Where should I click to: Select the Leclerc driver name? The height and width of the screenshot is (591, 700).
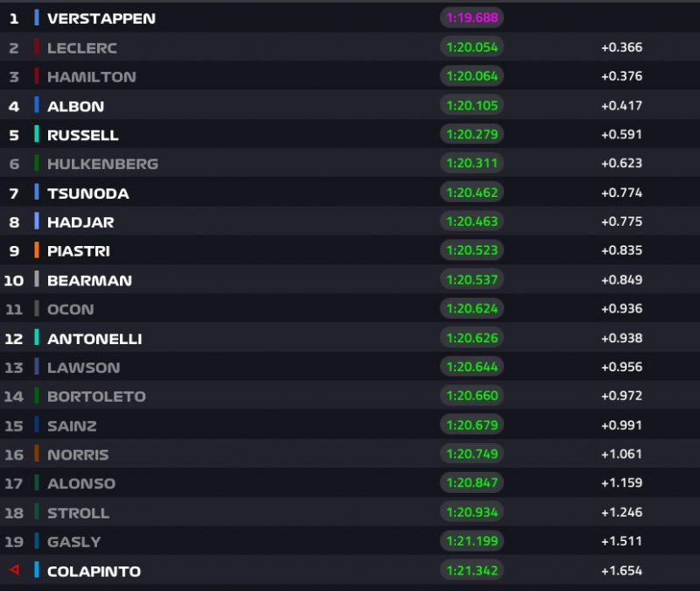coord(81,47)
